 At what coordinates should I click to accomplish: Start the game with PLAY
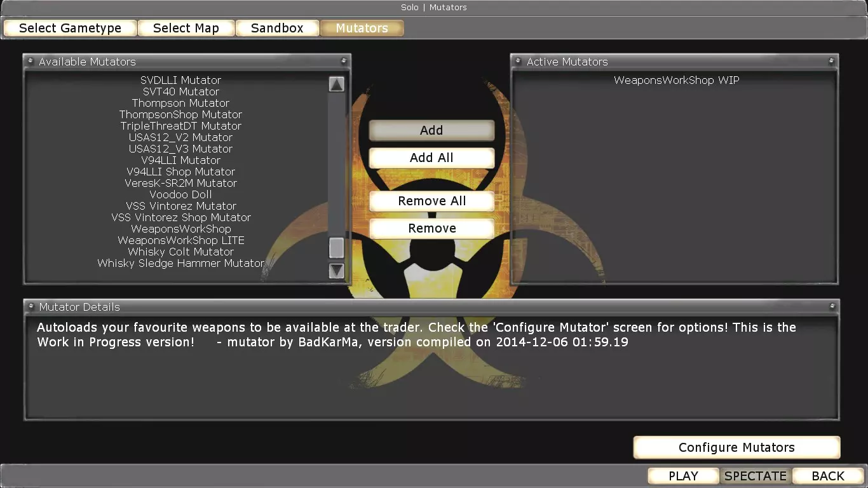click(x=683, y=476)
